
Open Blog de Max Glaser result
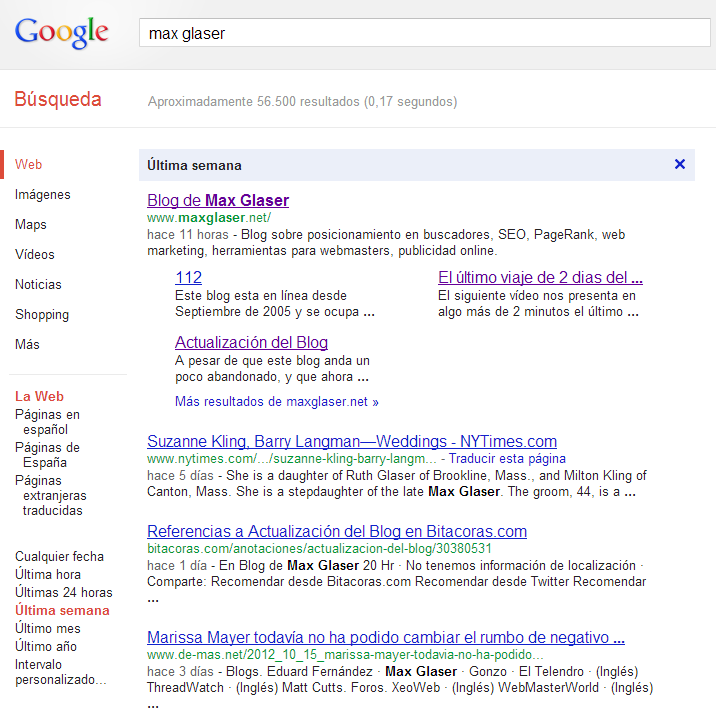tap(218, 200)
